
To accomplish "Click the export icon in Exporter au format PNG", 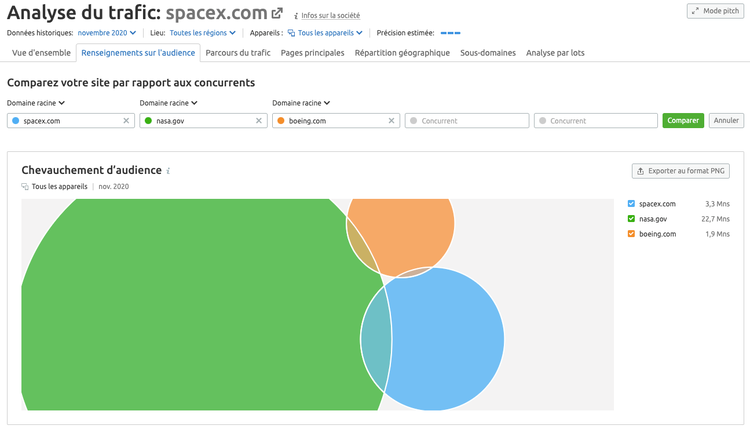I will tap(640, 171).
